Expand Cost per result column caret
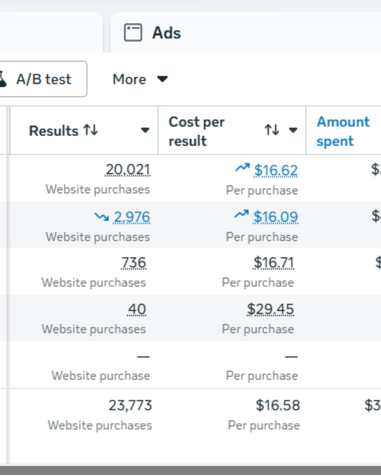 coord(293,130)
